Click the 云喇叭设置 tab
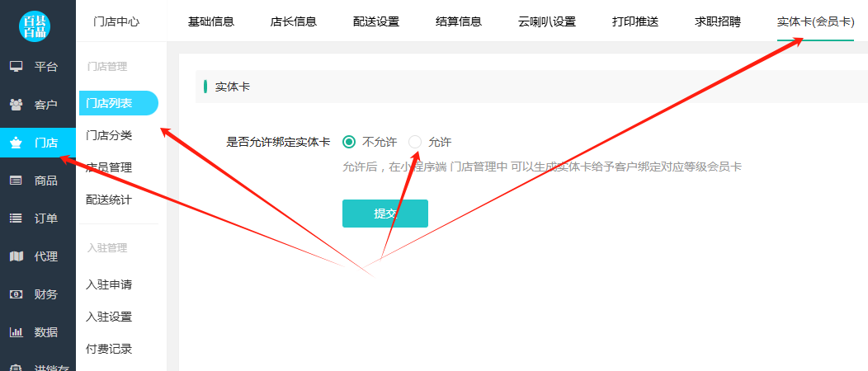The height and width of the screenshot is (371, 868). tap(547, 21)
